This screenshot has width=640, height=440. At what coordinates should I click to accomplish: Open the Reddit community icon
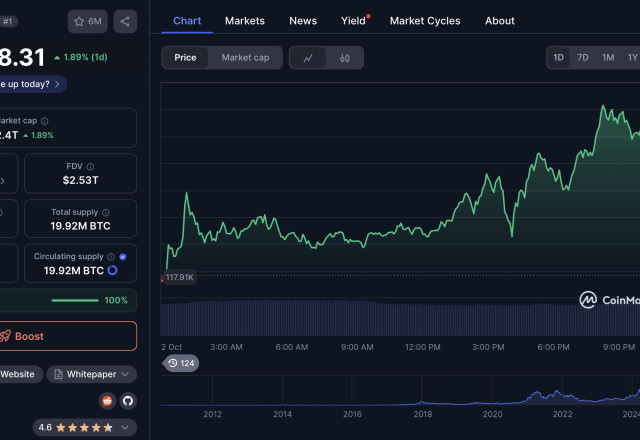[x=107, y=401]
